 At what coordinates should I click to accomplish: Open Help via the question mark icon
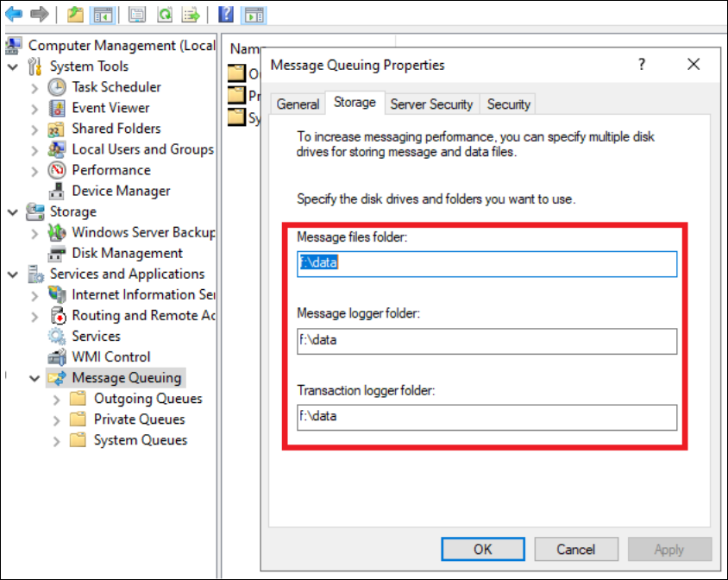pos(226,14)
